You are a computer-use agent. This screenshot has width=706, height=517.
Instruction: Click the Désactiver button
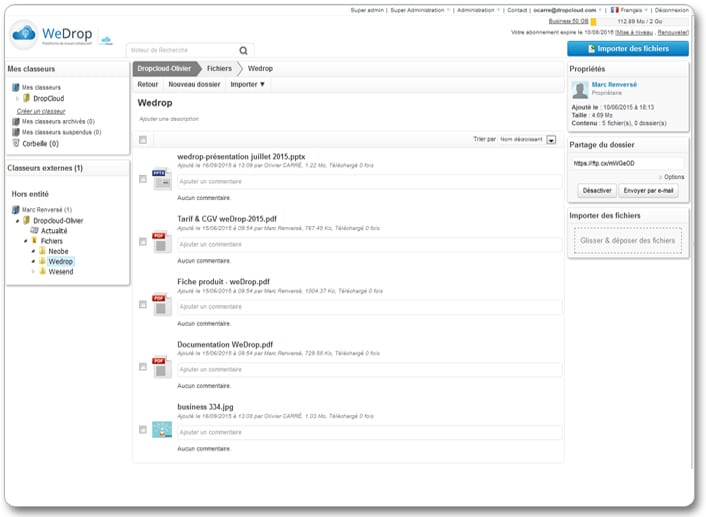pyautogui.click(x=597, y=190)
